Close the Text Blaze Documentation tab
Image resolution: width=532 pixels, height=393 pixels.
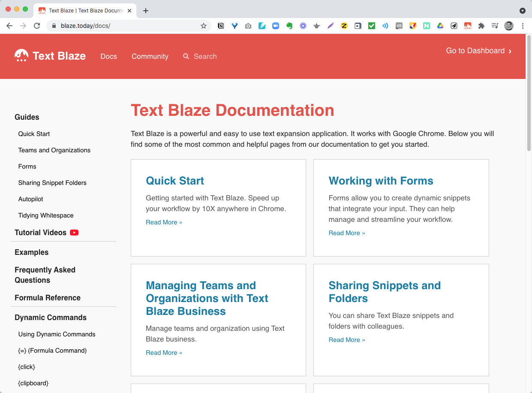[129, 11]
